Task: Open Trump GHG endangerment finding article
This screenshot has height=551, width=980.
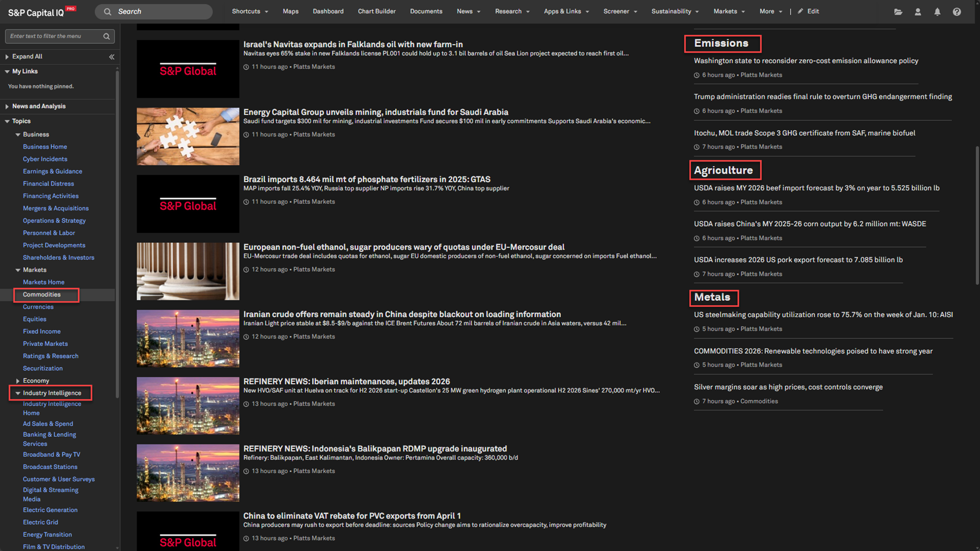Action: coord(823,97)
